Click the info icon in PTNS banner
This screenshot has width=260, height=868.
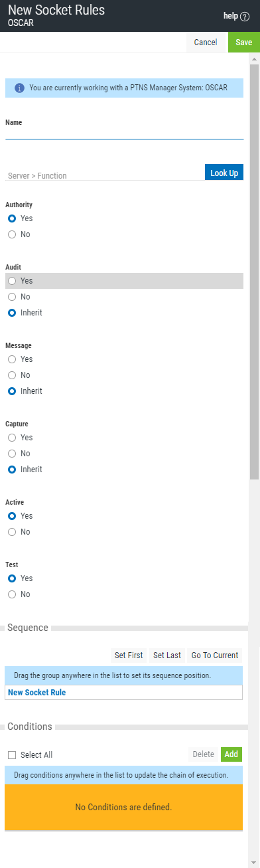[x=19, y=88]
